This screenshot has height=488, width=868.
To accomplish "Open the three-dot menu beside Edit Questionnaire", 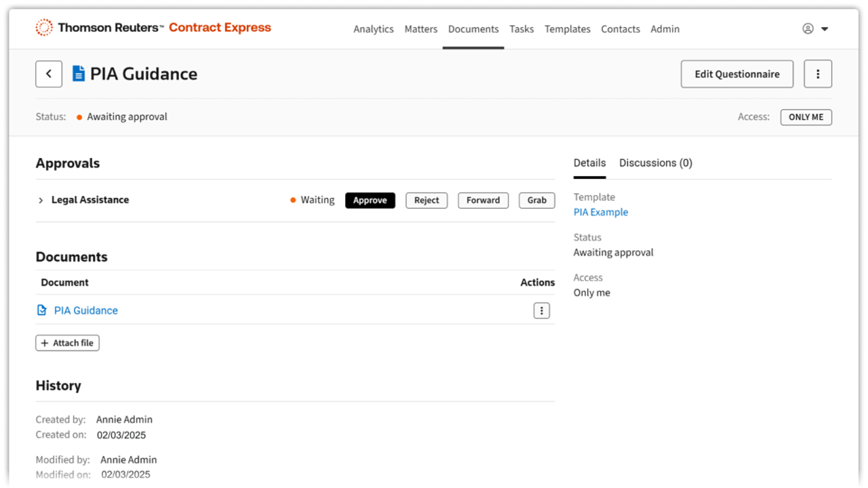I will 818,74.
